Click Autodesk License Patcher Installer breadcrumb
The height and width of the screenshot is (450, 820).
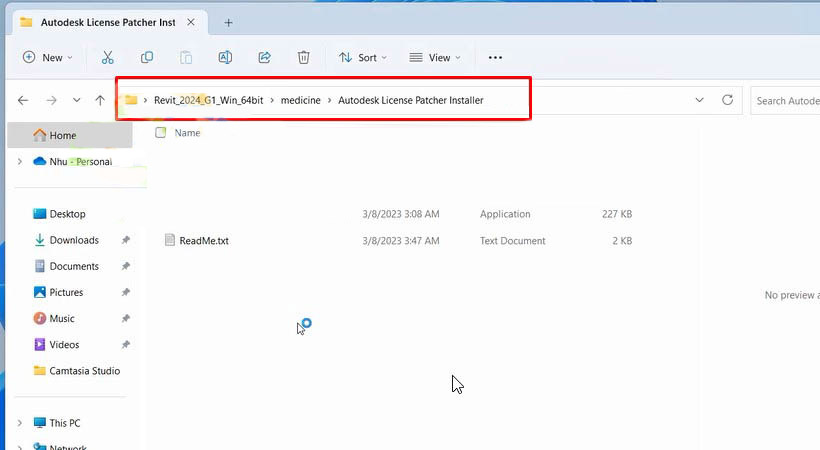(411, 100)
